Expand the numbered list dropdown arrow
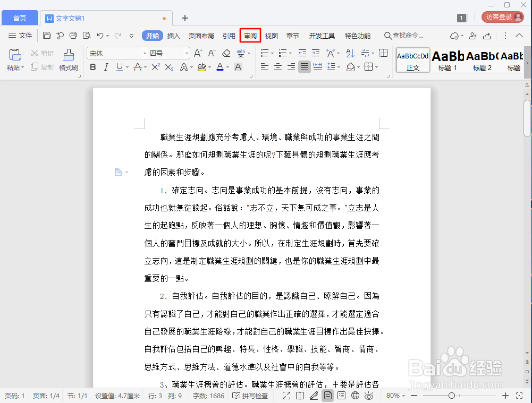 [x=290, y=53]
